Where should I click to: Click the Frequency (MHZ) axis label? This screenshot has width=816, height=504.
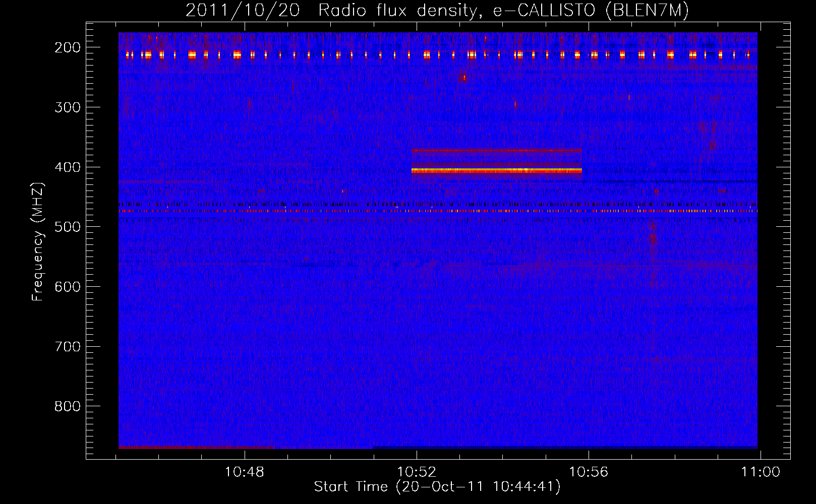[38, 241]
